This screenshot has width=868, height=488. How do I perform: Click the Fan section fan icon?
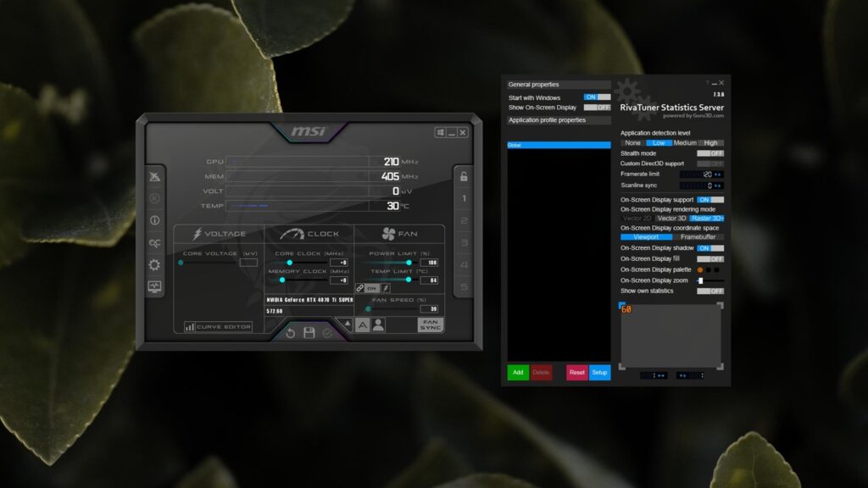click(x=388, y=234)
